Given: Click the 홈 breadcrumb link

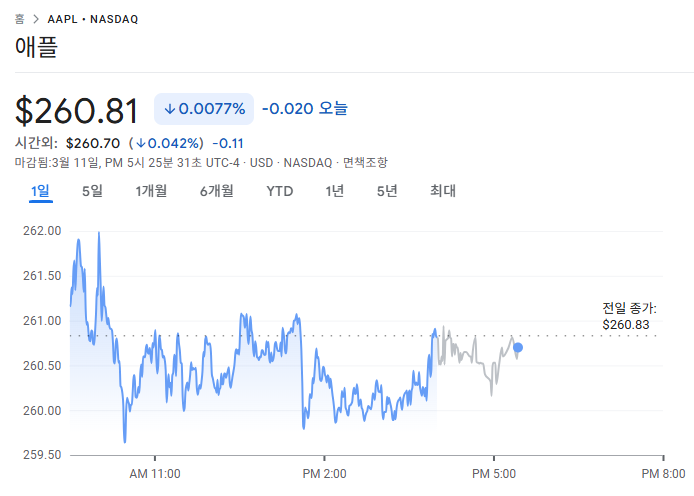Looking at the screenshot, I should pos(20,19).
